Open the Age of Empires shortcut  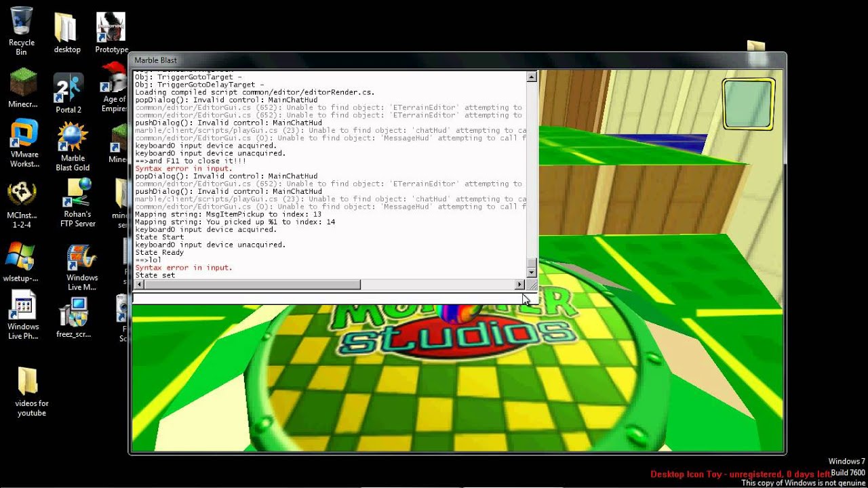click(114, 88)
